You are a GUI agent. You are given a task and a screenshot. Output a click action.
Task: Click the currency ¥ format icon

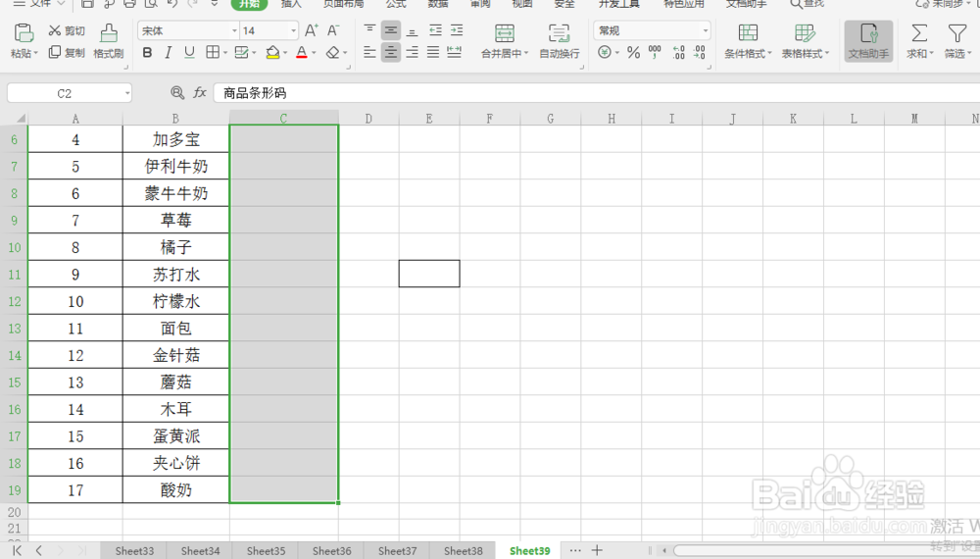tap(605, 53)
